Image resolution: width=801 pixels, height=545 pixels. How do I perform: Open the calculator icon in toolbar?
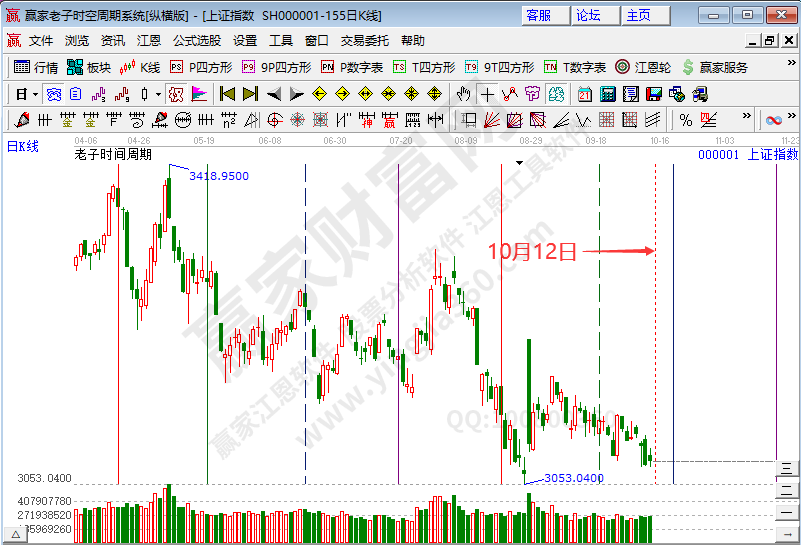coord(607,94)
